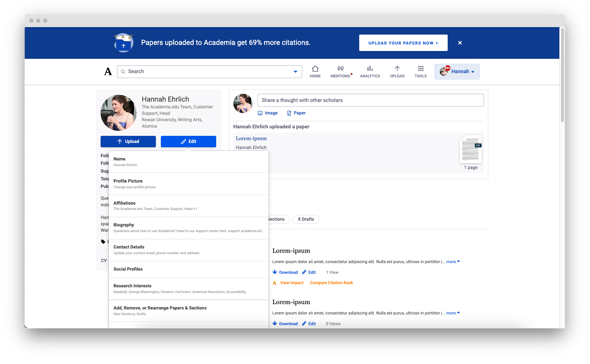This screenshot has height=364, width=590.
Task: Click Edit on the paper with 0 Views
Action: point(309,324)
